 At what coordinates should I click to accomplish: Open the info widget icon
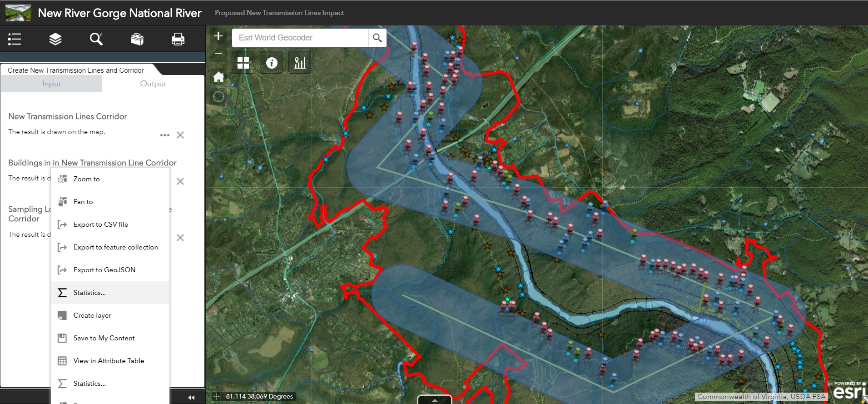click(x=272, y=63)
